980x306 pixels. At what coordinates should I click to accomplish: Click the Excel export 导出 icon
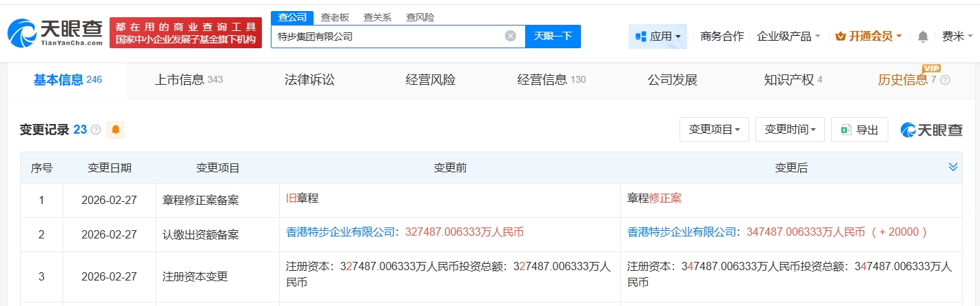coord(844,130)
